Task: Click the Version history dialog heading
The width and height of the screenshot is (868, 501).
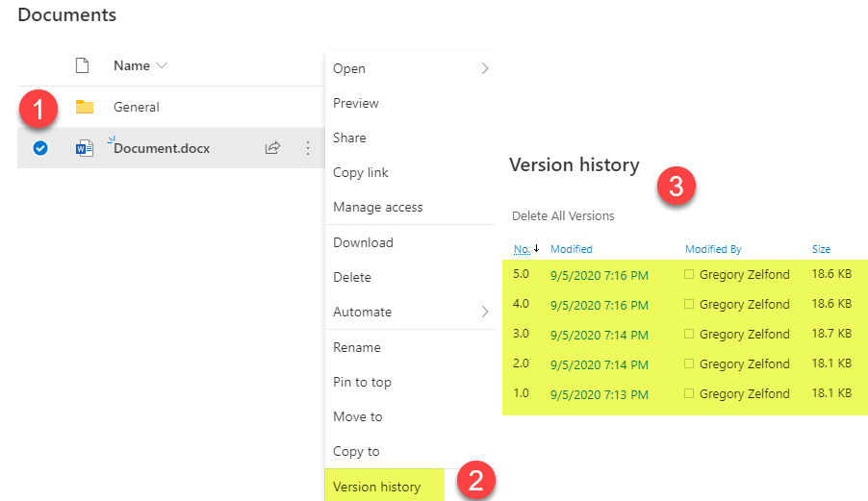Action: (x=574, y=165)
